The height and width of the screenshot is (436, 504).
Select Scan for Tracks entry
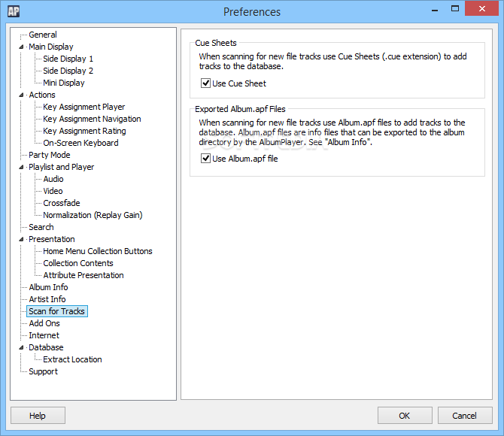tap(57, 311)
